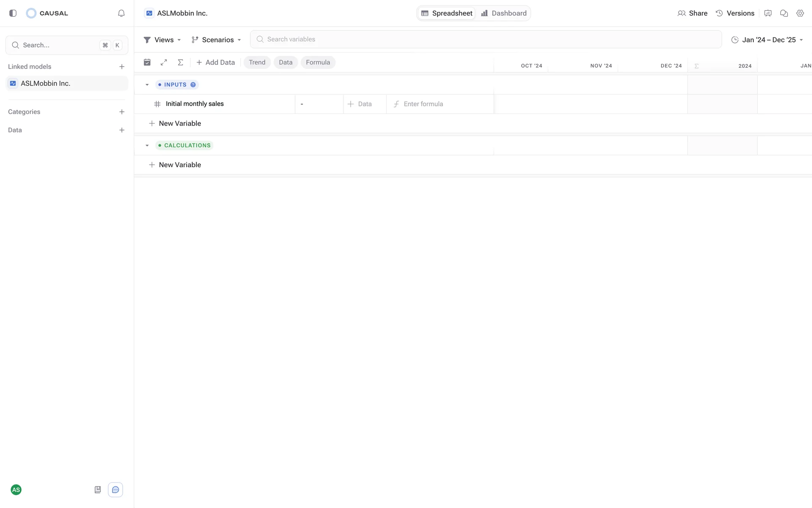The image size is (812, 508).
Task: Open the notifications bell
Action: click(121, 13)
